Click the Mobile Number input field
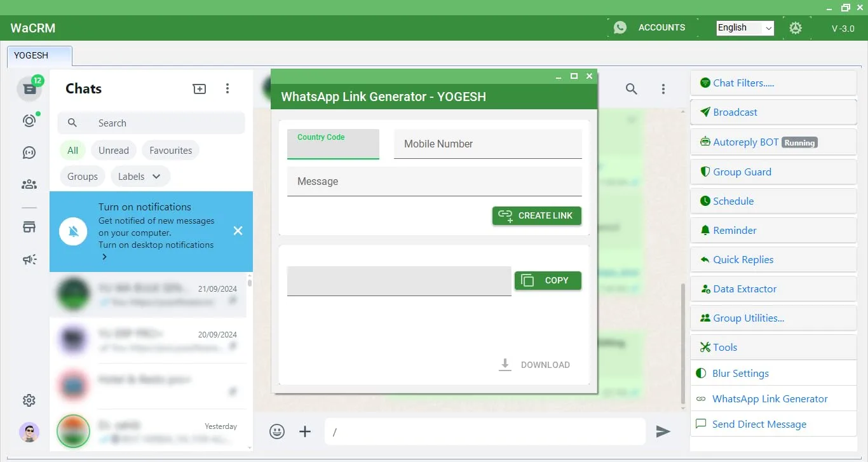Image resolution: width=868 pixels, height=462 pixels. [x=487, y=144]
